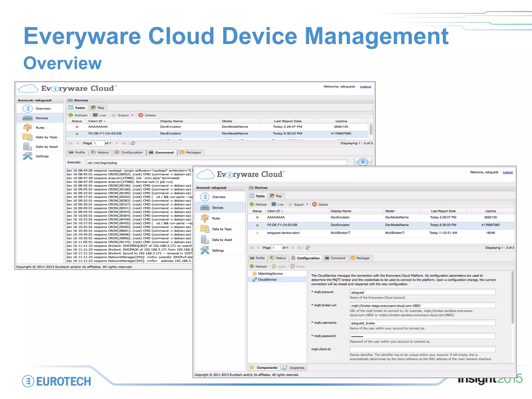
Task: Open History tab in back window
Action: click(x=100, y=152)
